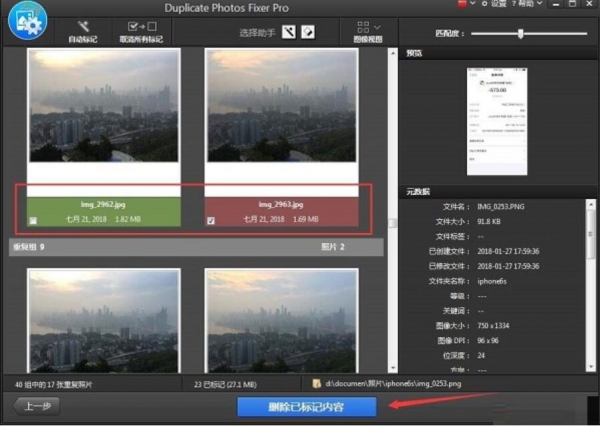Click the photo list scrollbar thumb

[x=393, y=223]
